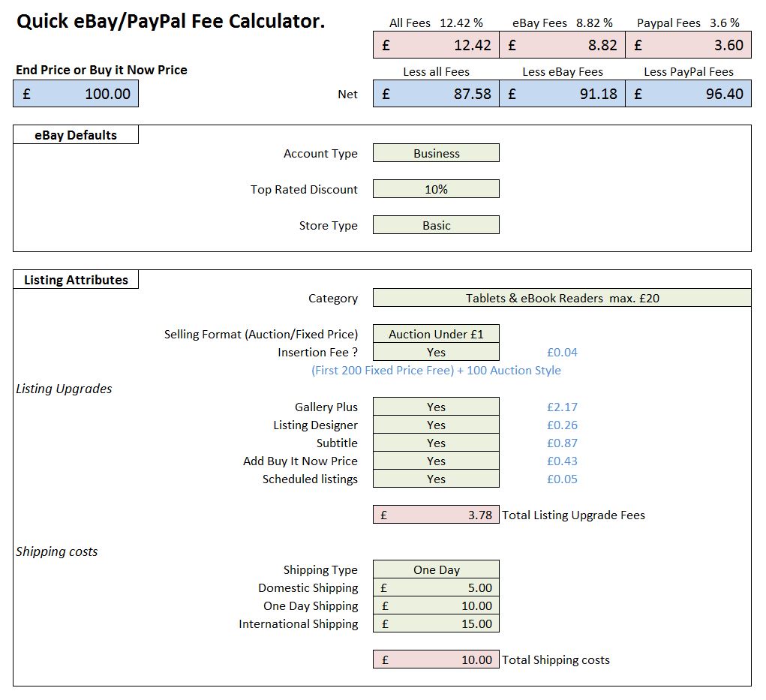Select the Total Listing Upgrade Fees cell 3.78
Viewport: 766px width, 700px height.
point(436,515)
